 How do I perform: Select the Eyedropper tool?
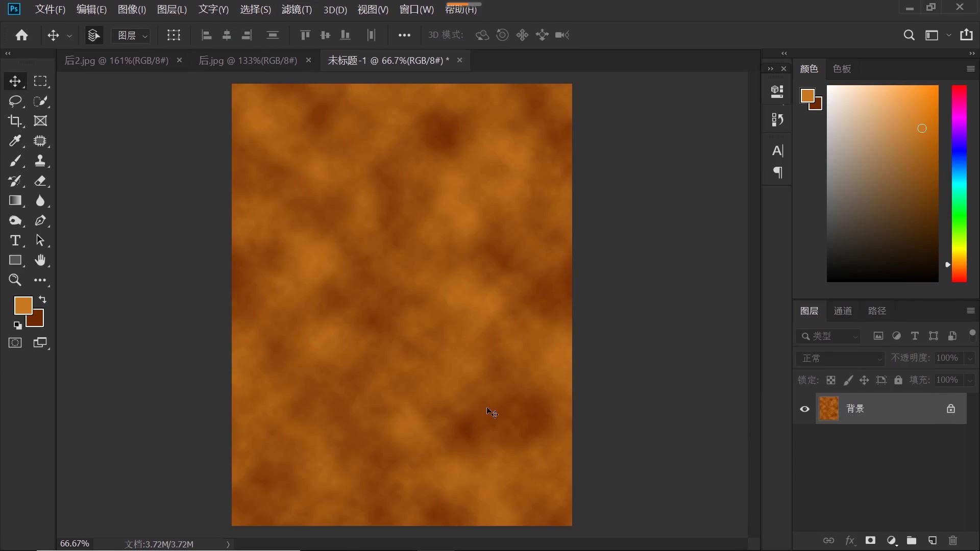[x=15, y=141]
